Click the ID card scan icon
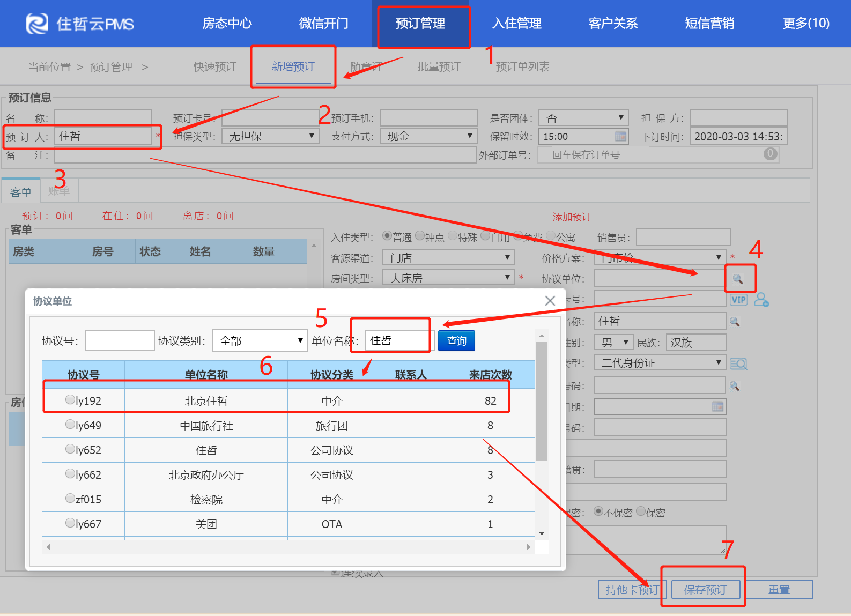The height and width of the screenshot is (616, 851). tap(738, 364)
